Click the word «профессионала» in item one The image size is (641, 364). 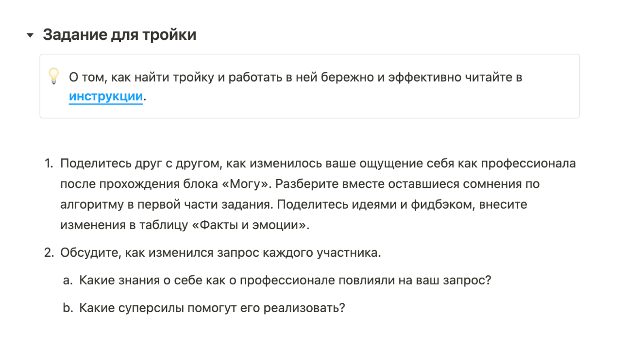pyautogui.click(x=528, y=164)
